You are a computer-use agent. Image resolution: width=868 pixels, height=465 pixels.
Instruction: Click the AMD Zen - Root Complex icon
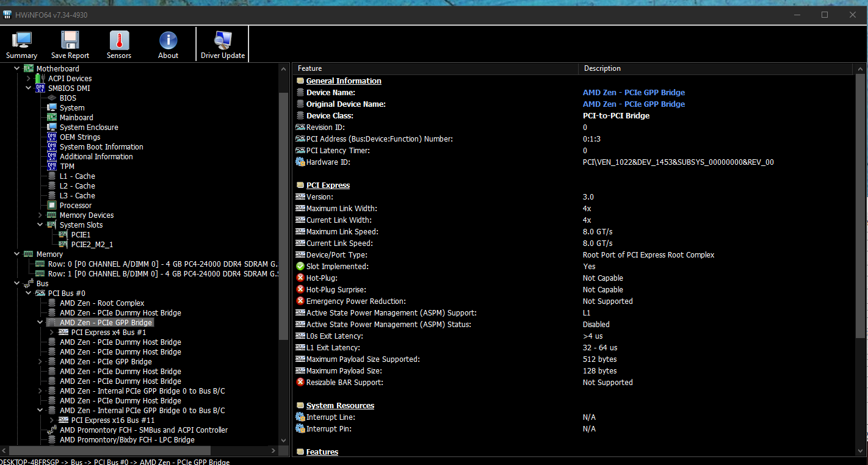[x=52, y=303]
